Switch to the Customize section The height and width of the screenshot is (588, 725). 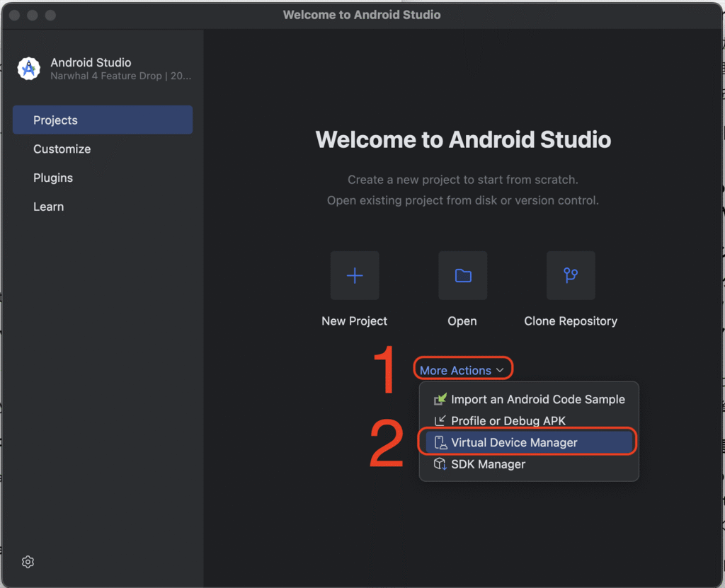(x=62, y=149)
